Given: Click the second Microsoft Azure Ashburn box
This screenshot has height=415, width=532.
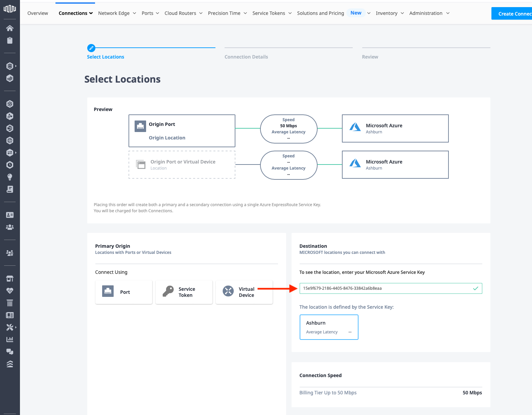Looking at the screenshot, I should [395, 165].
